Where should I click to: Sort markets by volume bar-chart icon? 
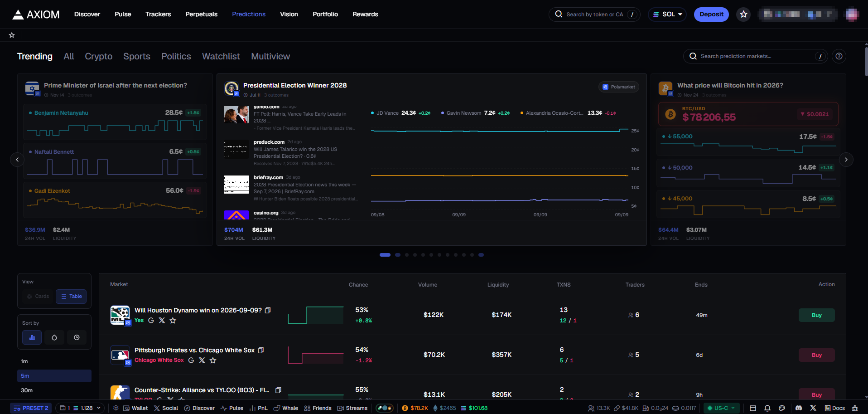coord(32,337)
